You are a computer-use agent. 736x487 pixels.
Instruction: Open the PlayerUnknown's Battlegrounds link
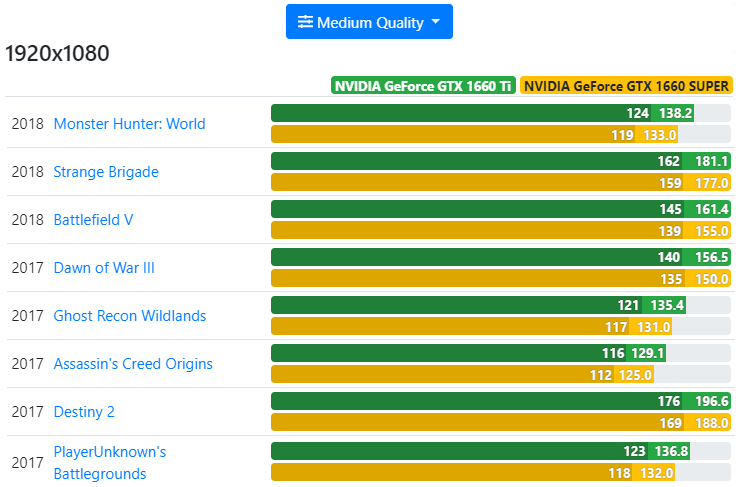tap(109, 463)
